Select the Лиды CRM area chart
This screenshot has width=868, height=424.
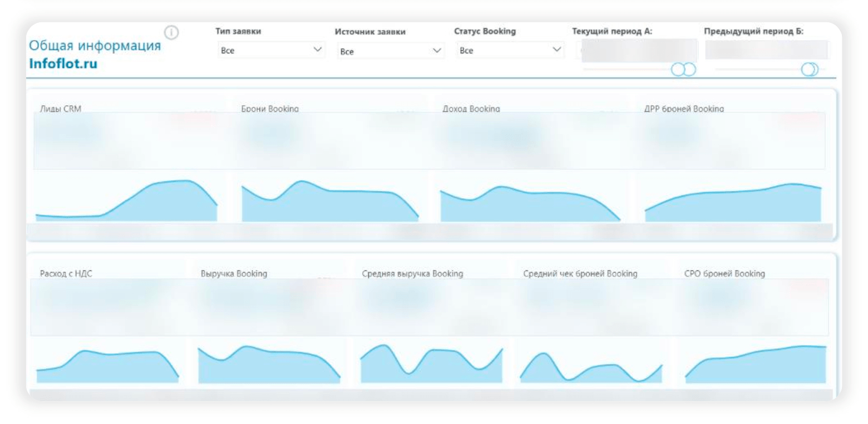point(126,200)
